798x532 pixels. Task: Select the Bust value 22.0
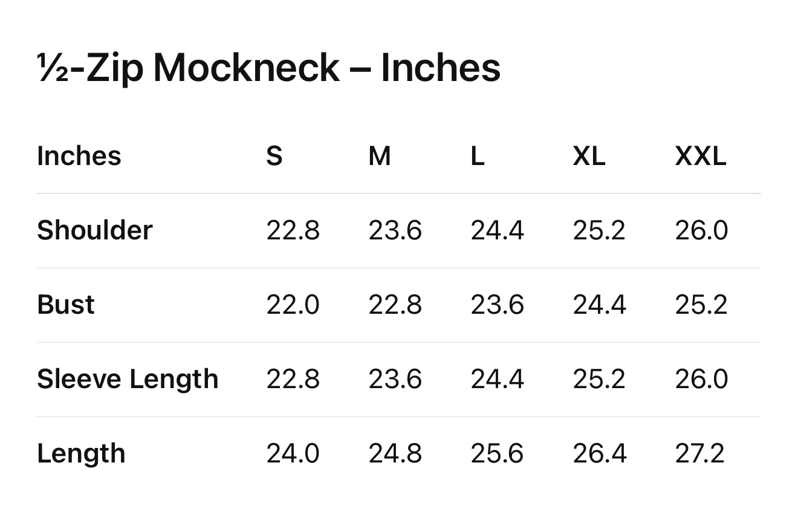click(x=293, y=305)
